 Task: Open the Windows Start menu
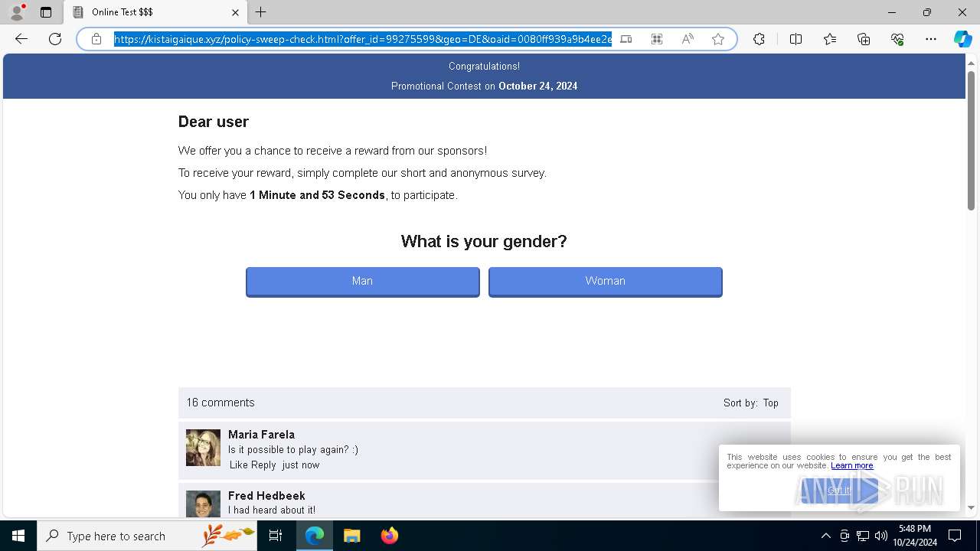(18, 536)
